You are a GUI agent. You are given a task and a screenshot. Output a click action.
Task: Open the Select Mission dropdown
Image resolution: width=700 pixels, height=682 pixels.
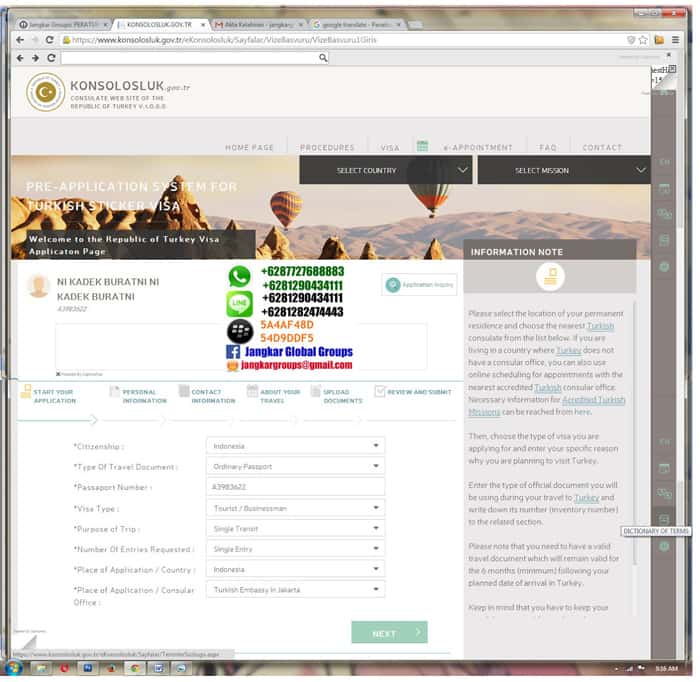[x=563, y=170]
